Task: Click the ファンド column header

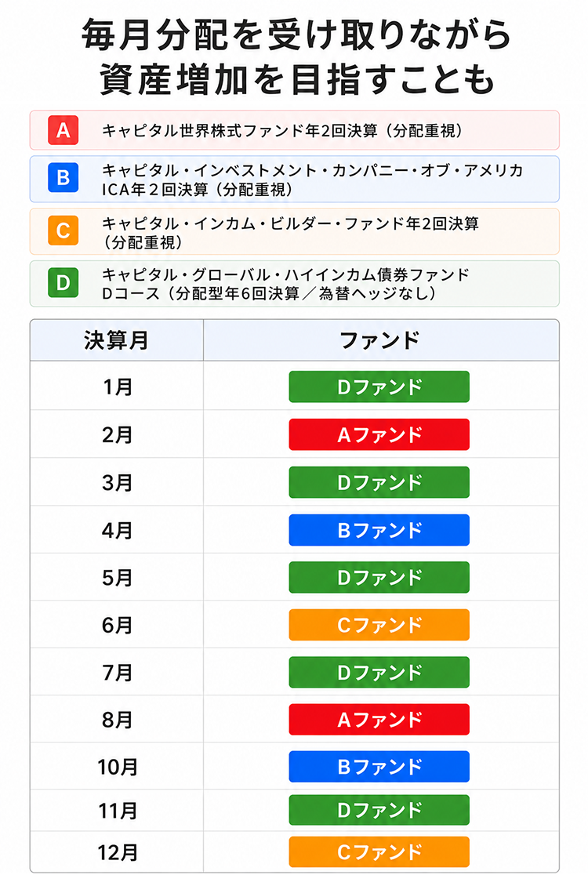Action: click(x=381, y=340)
